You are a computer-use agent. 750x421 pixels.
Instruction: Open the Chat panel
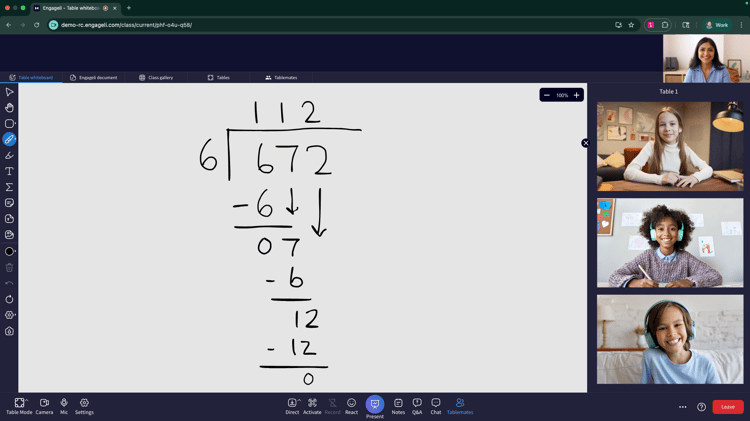tap(436, 405)
